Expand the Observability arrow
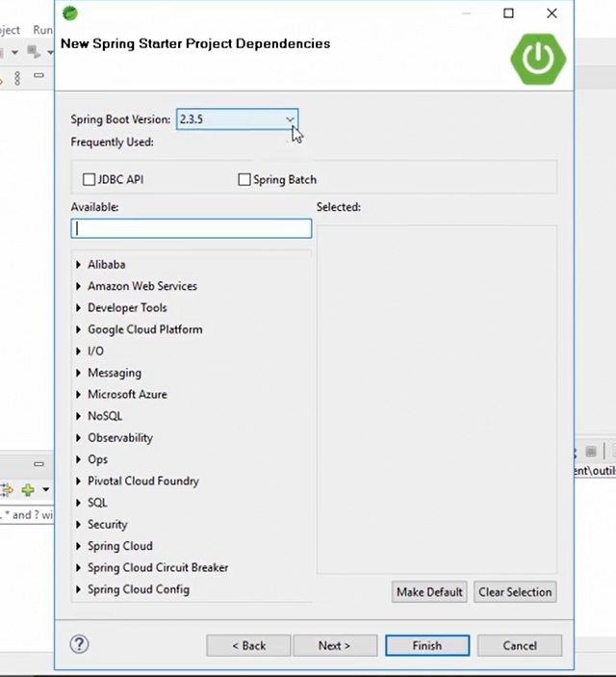 78,438
